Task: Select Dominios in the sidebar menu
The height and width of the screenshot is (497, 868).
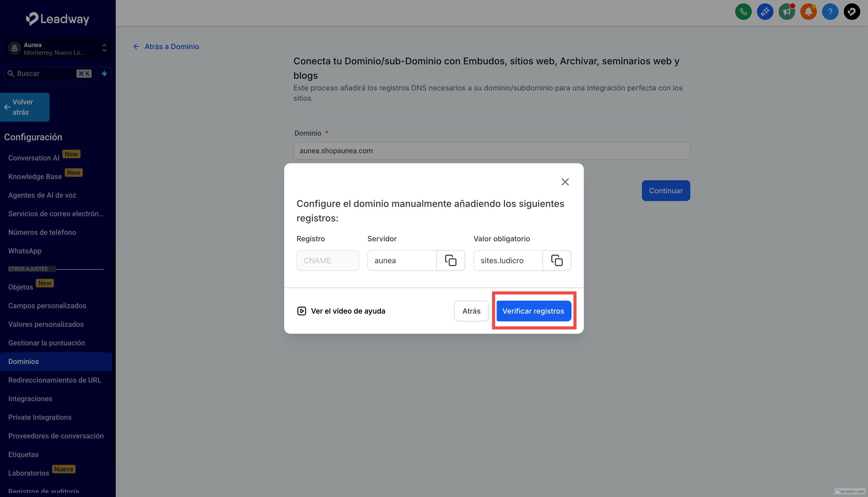Action: coord(23,361)
